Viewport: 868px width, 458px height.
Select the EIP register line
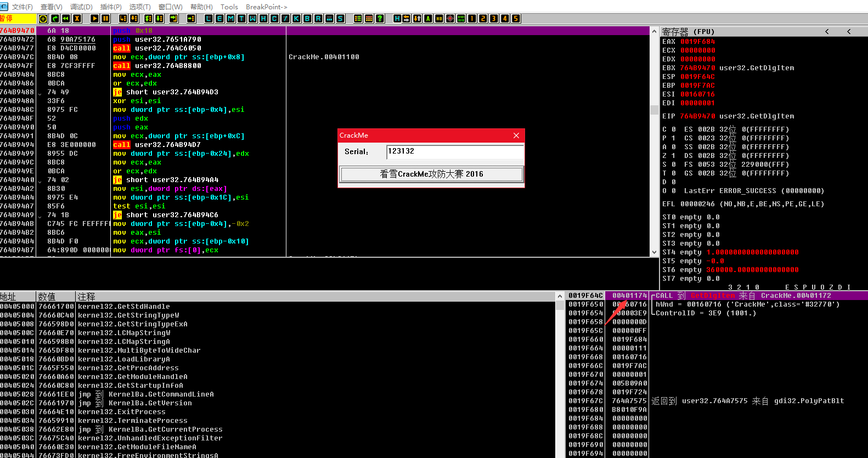coord(728,116)
